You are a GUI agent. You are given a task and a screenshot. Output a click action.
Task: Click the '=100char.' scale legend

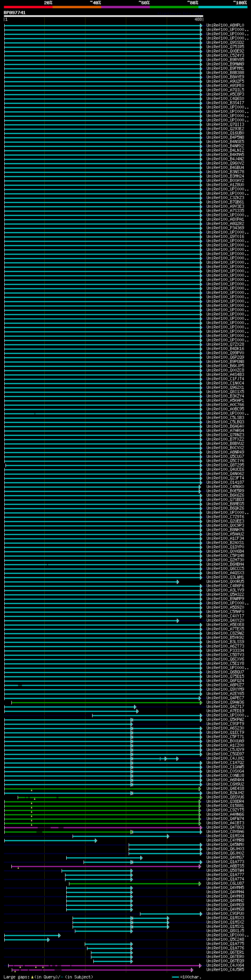click(187, 977)
